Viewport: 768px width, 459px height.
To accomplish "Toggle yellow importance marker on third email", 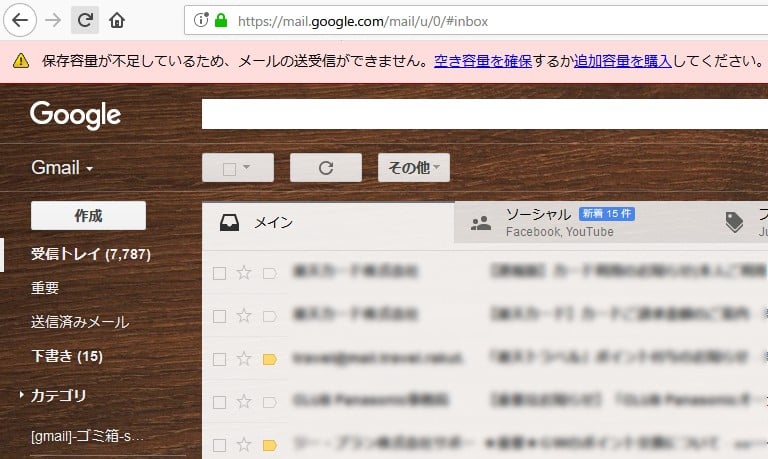I will coord(269,358).
